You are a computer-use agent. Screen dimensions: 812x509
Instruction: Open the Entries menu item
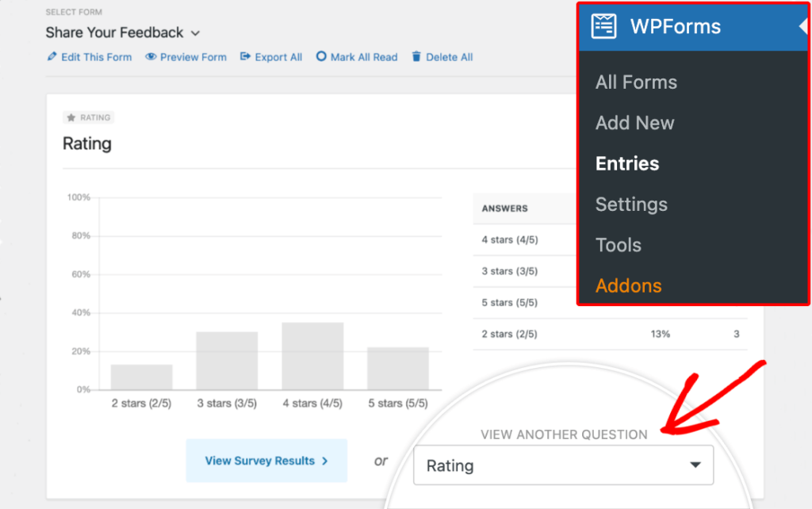(626, 163)
